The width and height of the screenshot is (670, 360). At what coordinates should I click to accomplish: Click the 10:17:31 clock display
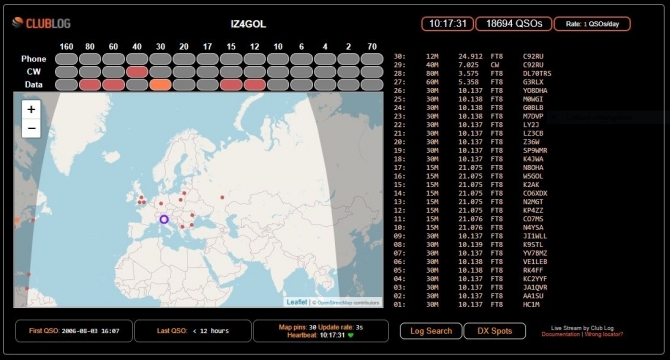(447, 24)
